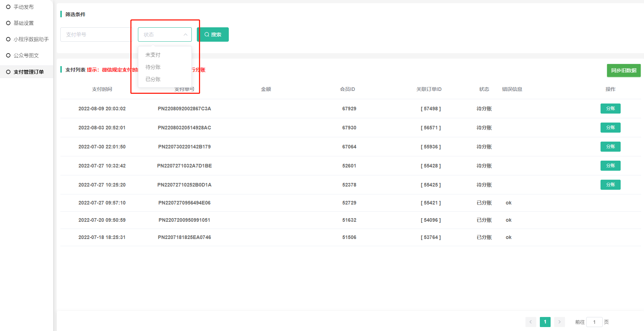Open 基础设置 in the sidebar menu

(24, 23)
